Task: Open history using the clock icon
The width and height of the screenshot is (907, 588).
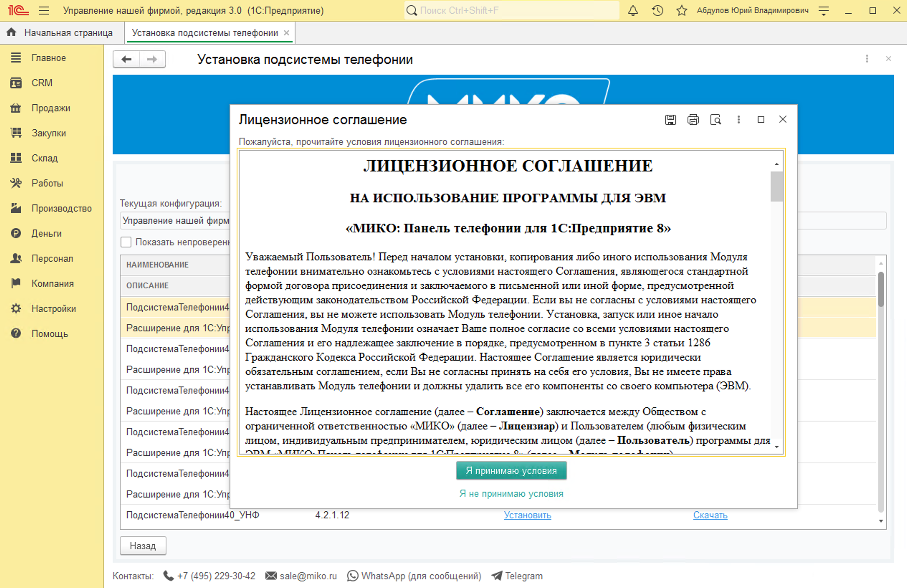Action: (657, 10)
